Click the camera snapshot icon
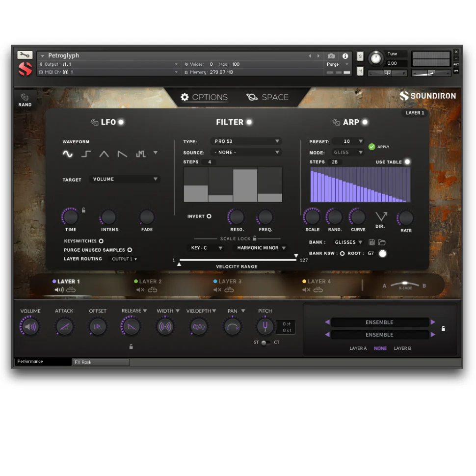Viewport: 476px width, 476px height. (x=331, y=56)
